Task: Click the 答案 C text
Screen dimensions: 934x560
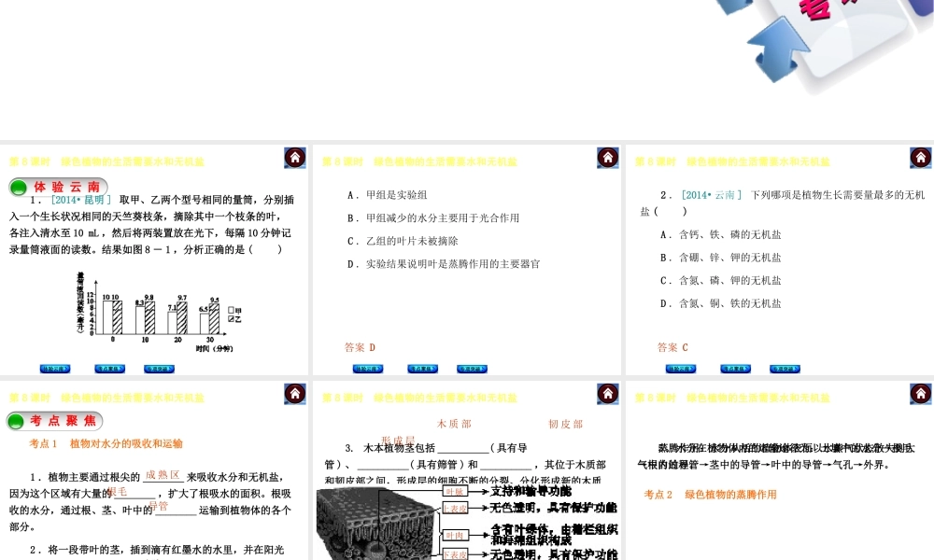Action: click(x=672, y=347)
